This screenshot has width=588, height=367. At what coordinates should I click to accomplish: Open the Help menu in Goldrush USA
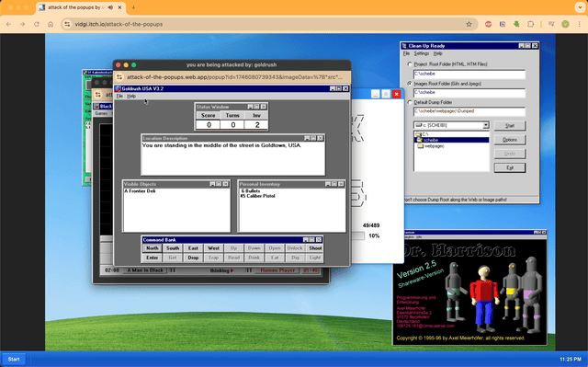pyautogui.click(x=130, y=96)
